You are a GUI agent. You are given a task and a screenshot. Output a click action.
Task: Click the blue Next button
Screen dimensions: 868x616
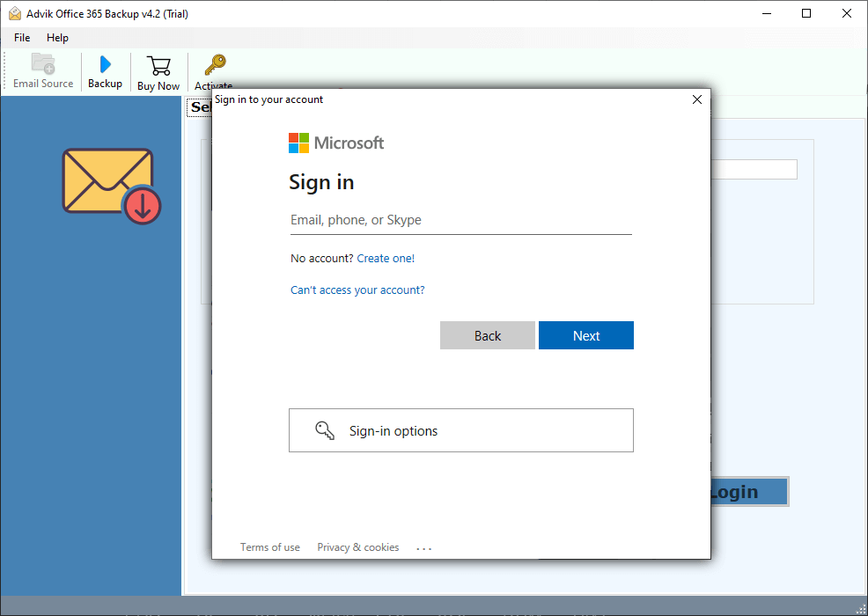pyautogui.click(x=585, y=335)
